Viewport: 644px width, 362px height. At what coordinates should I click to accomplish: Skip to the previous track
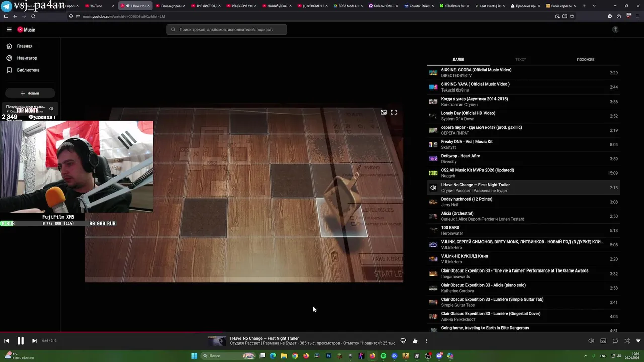click(7, 341)
